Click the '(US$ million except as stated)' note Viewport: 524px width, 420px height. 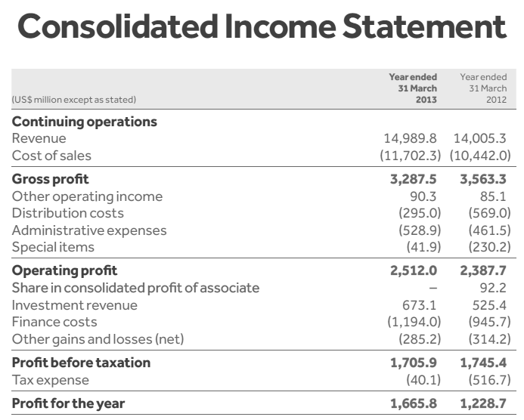click(74, 100)
